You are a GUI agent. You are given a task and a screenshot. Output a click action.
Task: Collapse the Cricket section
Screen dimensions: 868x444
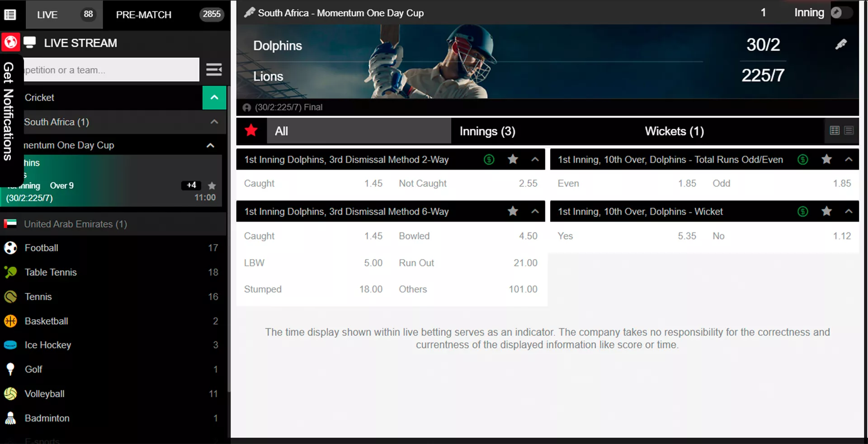(x=214, y=98)
